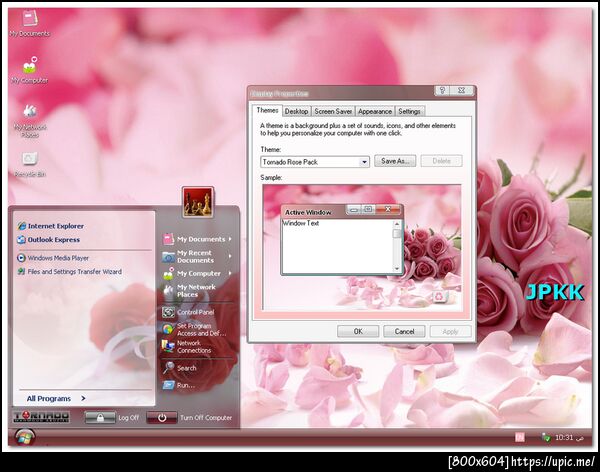Screen dimensions: 600x472
Task: Click Cancel in Display Properties
Action: click(x=404, y=332)
